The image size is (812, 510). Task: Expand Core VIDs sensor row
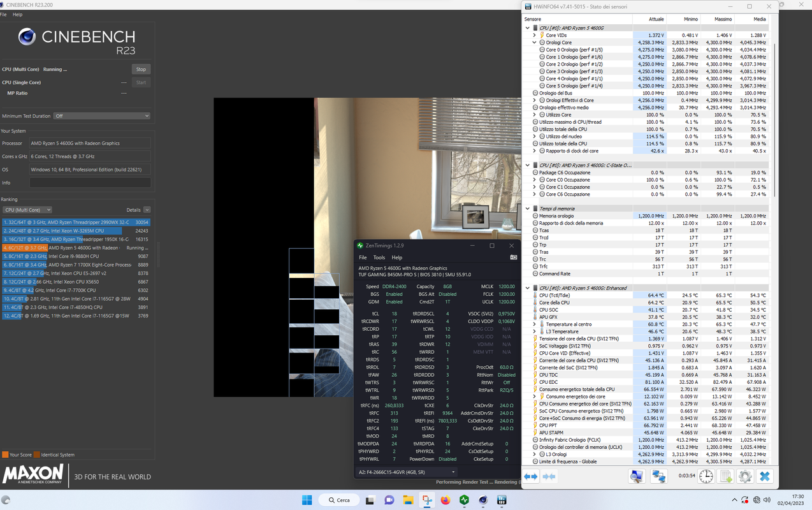click(x=534, y=35)
